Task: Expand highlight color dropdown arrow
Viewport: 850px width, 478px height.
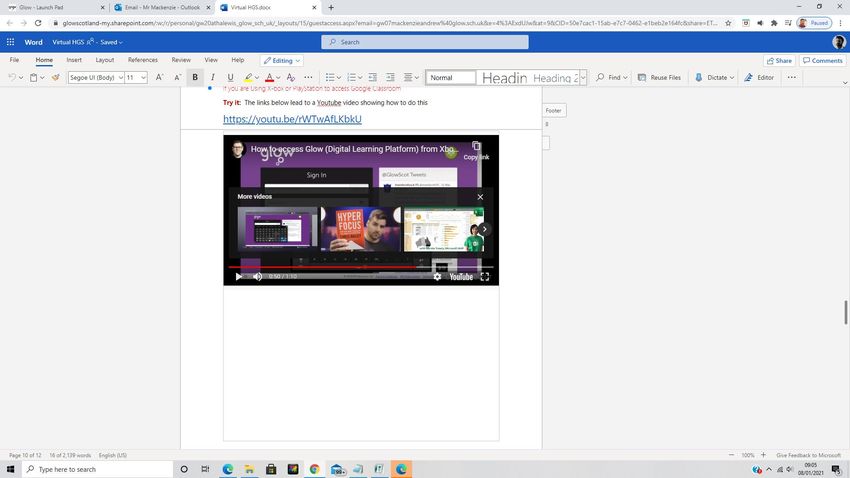Action: (257, 77)
